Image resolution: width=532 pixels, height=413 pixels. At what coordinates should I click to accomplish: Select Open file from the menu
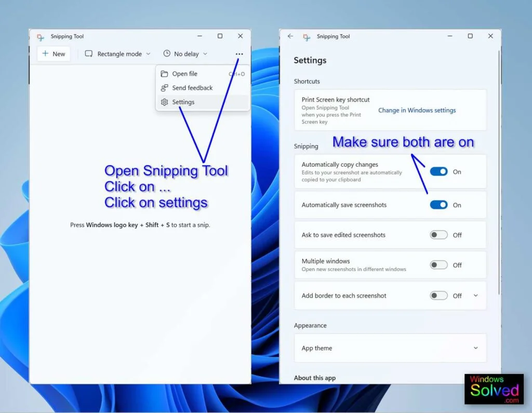(203, 74)
